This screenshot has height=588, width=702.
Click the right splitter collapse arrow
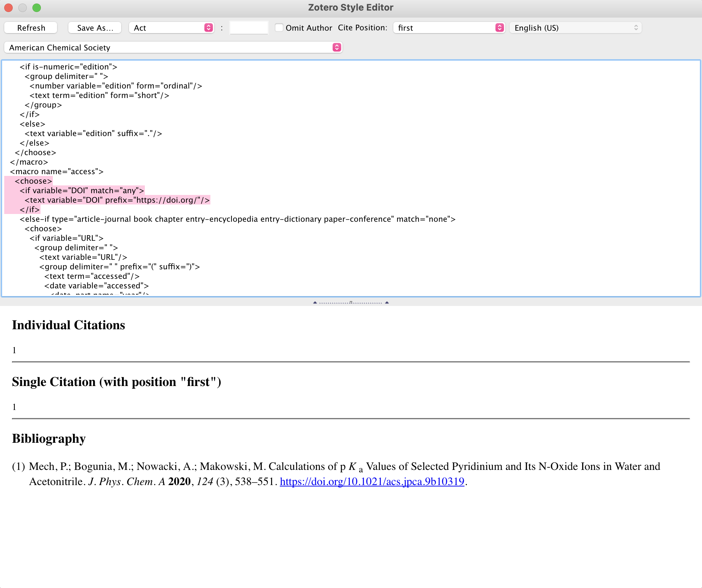point(387,302)
